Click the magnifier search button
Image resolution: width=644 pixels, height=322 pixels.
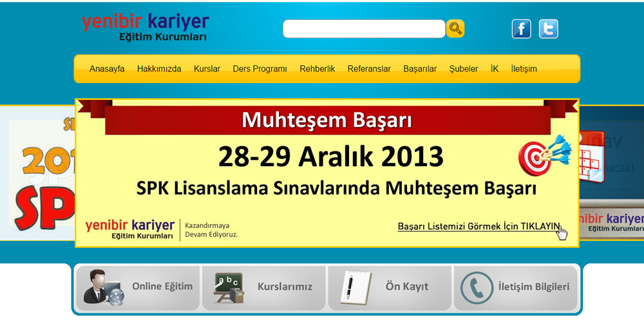tap(455, 28)
